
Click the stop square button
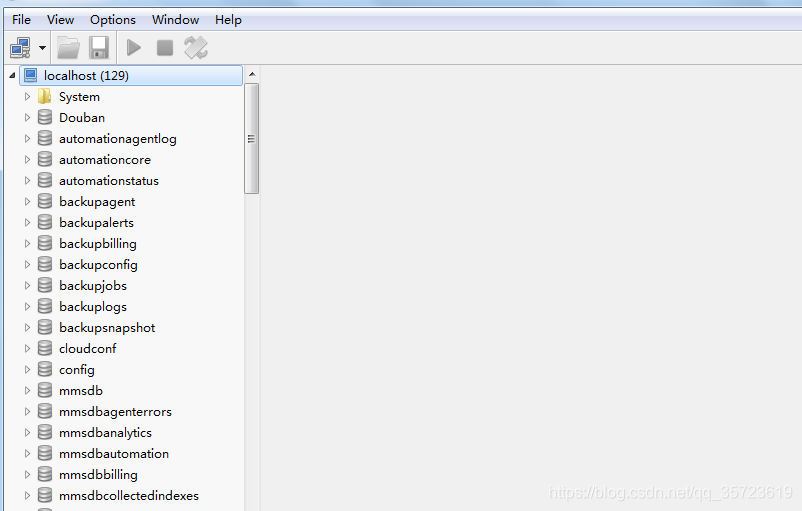165,48
